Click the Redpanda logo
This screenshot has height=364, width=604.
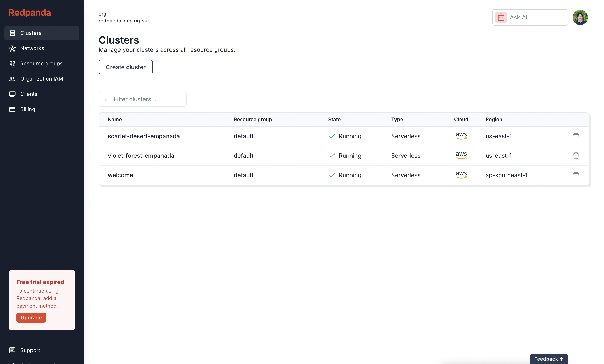tap(29, 13)
